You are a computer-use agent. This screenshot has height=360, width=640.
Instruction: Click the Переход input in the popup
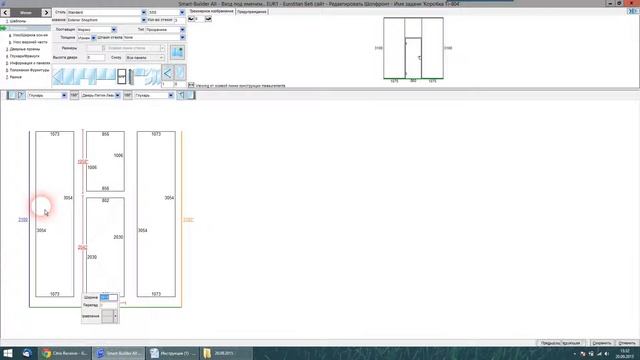coord(109,305)
